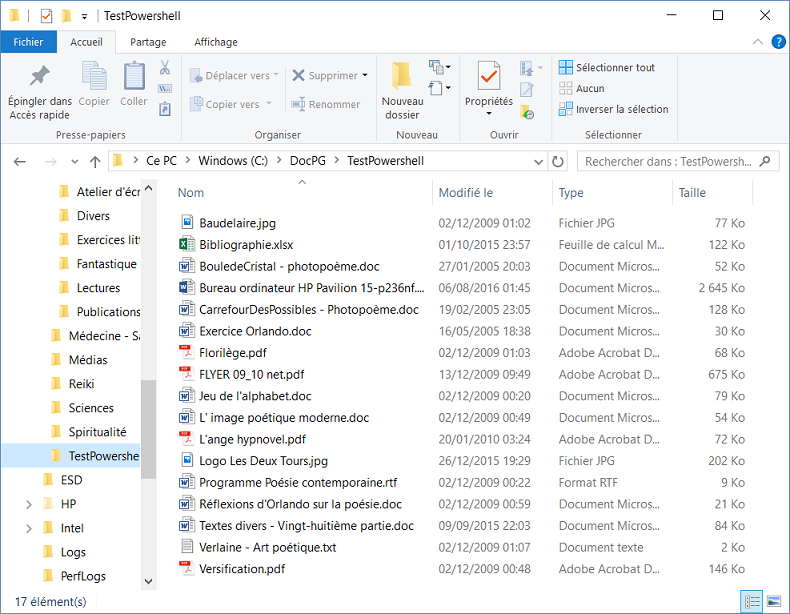Open the quick access toolbar customize dropdown
This screenshot has width=790, height=614.
tap(85, 17)
